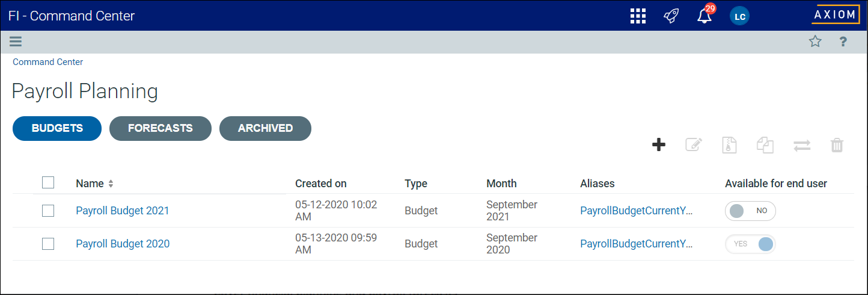
Task: Mark page as favorite with star
Action: coord(815,42)
